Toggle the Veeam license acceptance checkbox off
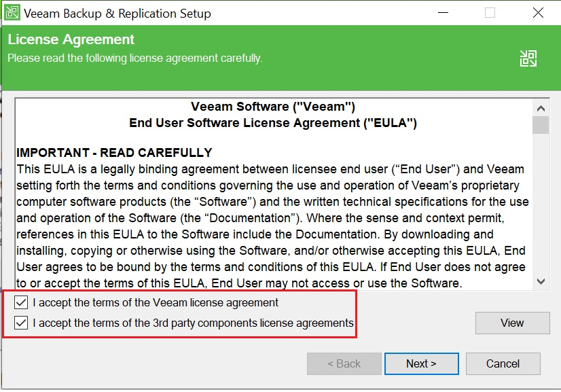Viewport: 561px width, 392px height. (x=19, y=302)
